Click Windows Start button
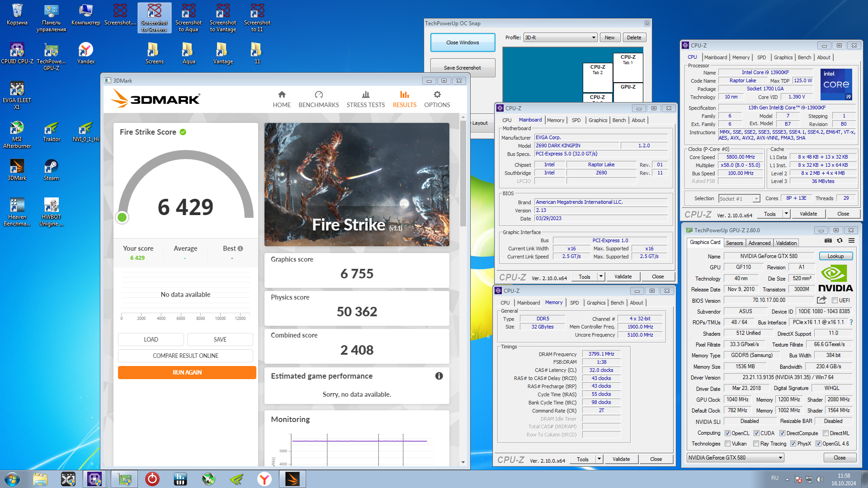 pyautogui.click(x=12, y=479)
